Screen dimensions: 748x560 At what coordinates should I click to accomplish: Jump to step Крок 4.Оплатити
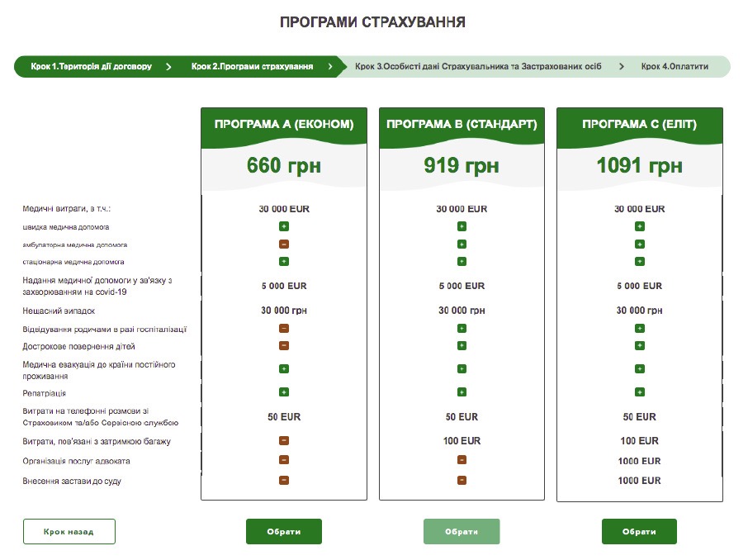point(675,66)
